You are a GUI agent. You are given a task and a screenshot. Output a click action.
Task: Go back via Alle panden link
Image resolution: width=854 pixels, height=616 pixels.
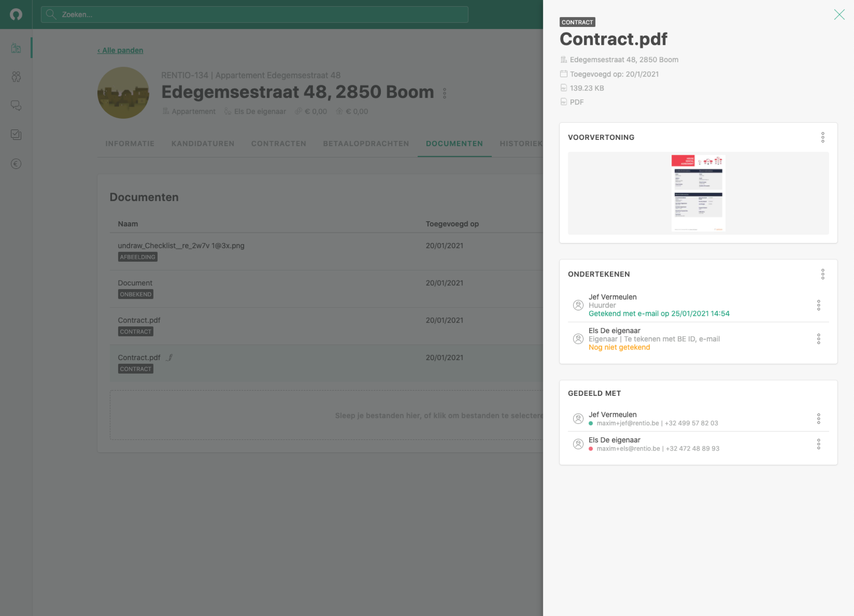120,50
